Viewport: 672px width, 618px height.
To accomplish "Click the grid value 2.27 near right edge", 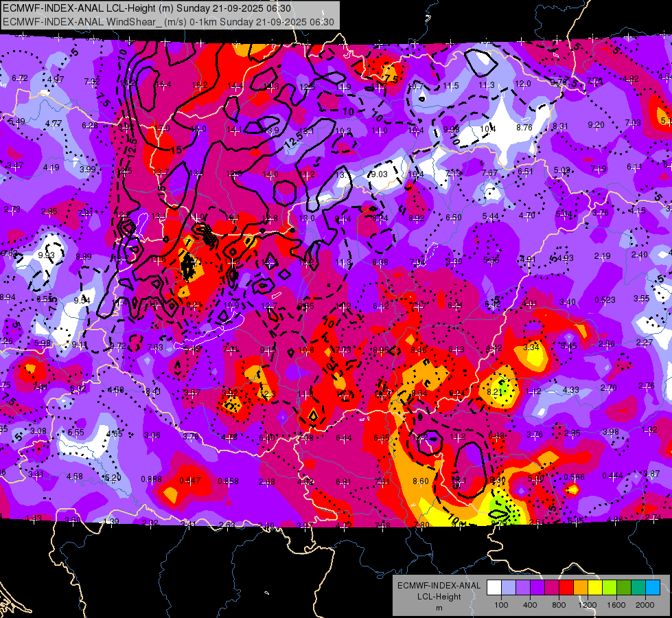I will coord(644,342).
